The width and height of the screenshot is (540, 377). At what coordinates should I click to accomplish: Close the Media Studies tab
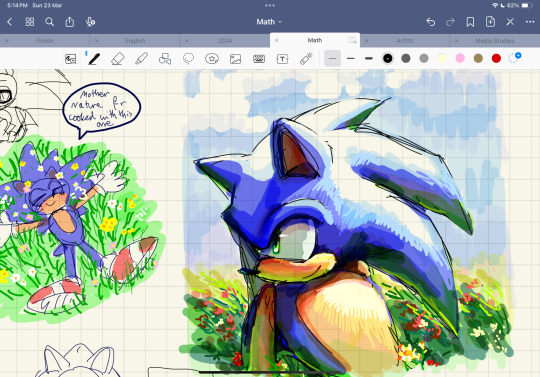(x=456, y=41)
